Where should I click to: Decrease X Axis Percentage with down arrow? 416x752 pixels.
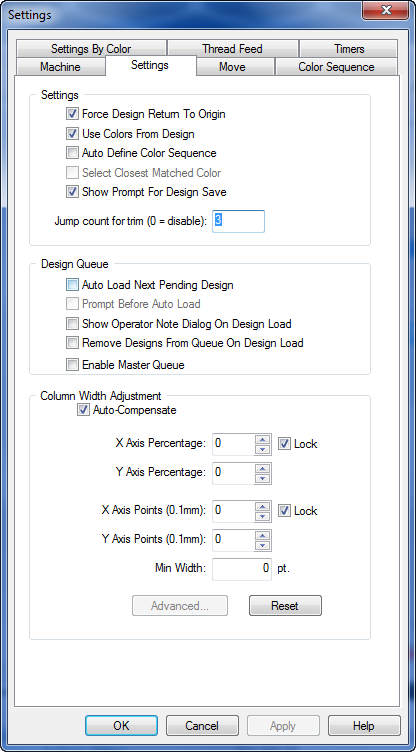point(262,449)
